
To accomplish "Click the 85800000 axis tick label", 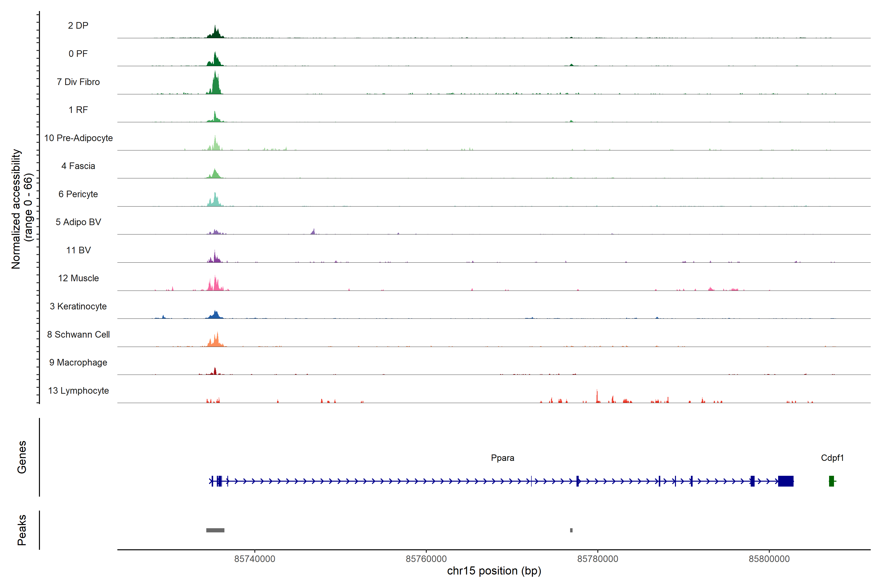I will coord(769,559).
